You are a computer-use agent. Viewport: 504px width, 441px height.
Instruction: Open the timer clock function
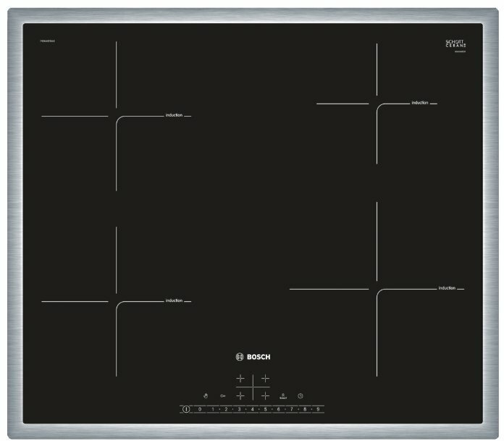click(x=301, y=395)
